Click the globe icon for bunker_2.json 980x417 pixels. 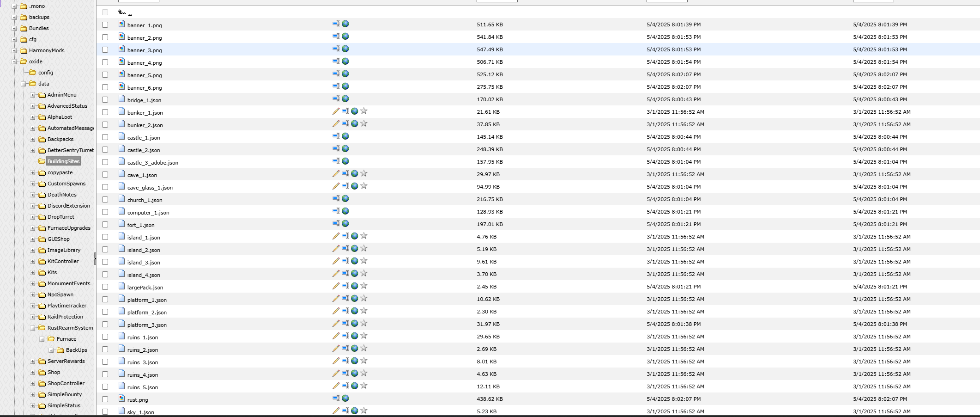[x=354, y=123]
